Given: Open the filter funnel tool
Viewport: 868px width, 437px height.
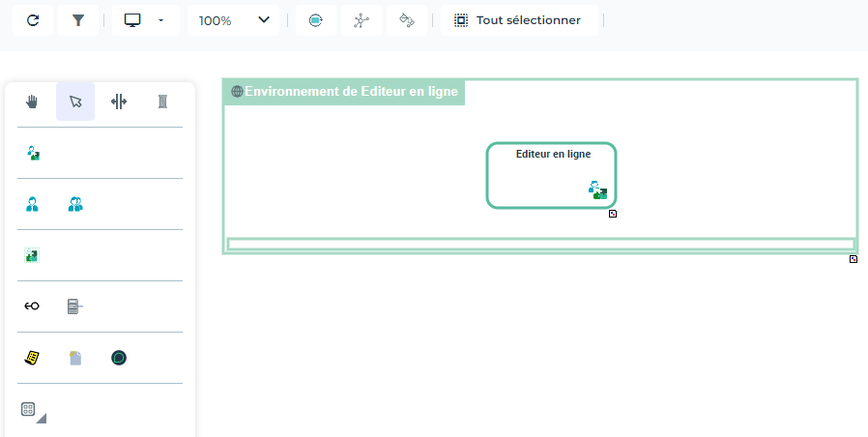Looking at the screenshot, I should (78, 20).
